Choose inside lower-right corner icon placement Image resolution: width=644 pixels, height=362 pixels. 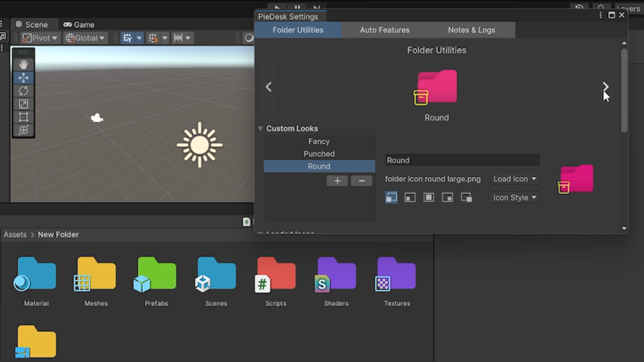click(447, 197)
